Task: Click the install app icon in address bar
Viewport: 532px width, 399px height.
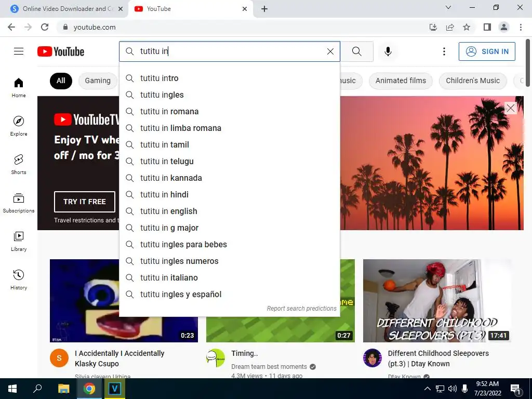Action: coord(433,27)
